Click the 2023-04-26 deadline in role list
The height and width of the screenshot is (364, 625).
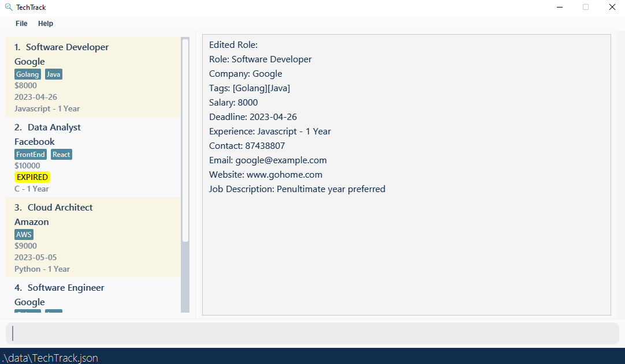[x=36, y=97]
